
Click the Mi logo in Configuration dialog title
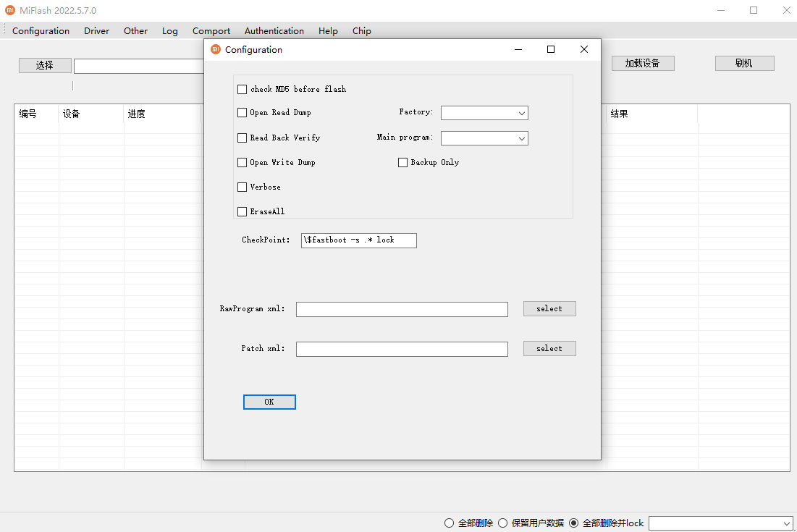click(215, 50)
